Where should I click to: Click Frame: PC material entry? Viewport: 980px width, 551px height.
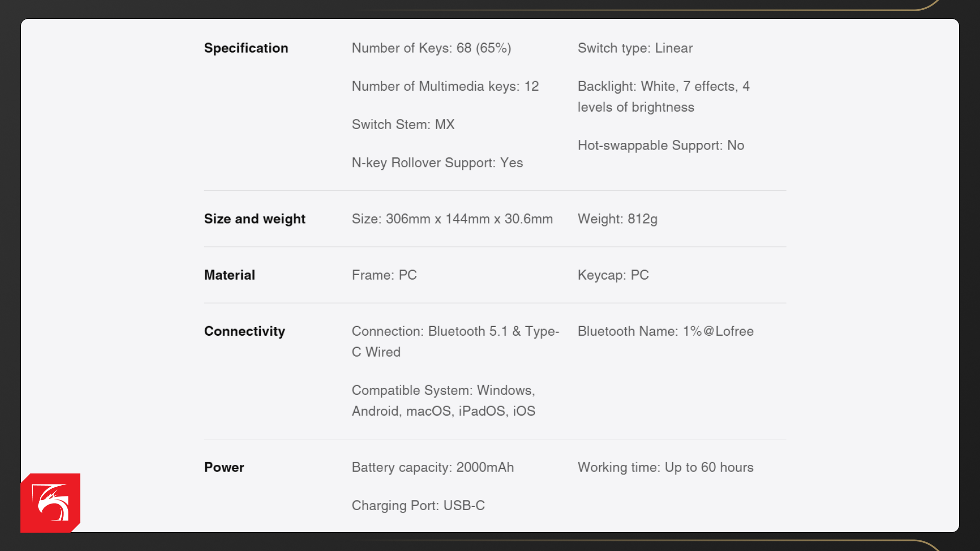click(384, 275)
